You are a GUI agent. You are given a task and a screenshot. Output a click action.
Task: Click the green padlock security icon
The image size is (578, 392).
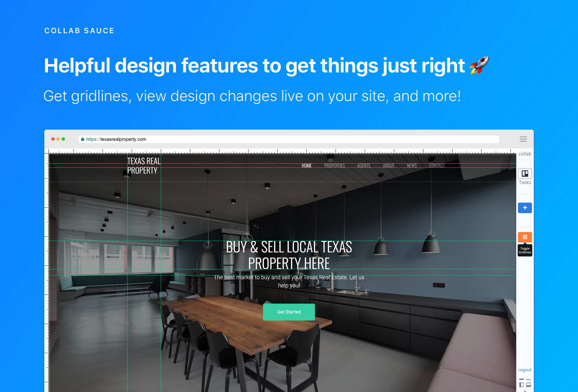pos(83,139)
